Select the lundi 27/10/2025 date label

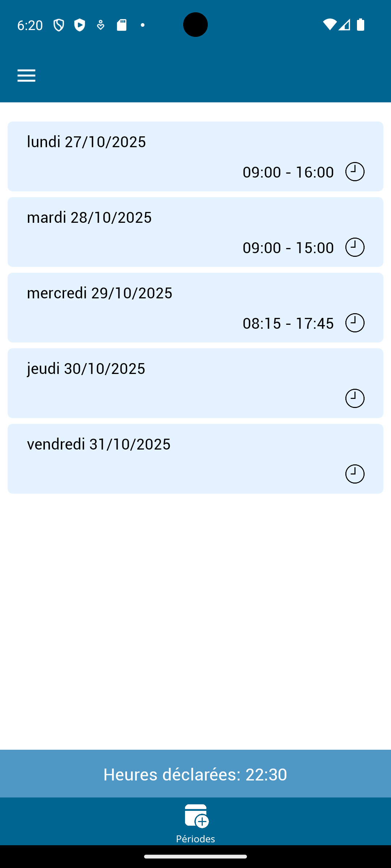(87, 141)
